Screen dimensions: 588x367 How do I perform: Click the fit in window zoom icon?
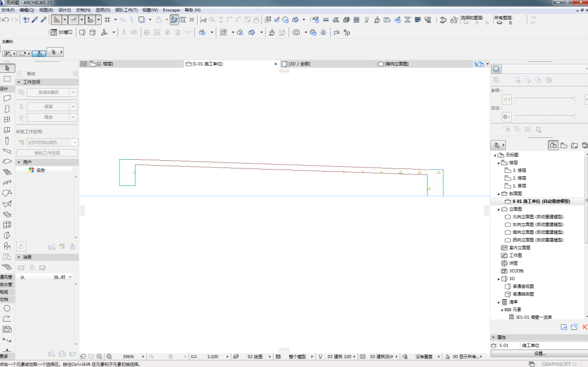tap(109, 357)
